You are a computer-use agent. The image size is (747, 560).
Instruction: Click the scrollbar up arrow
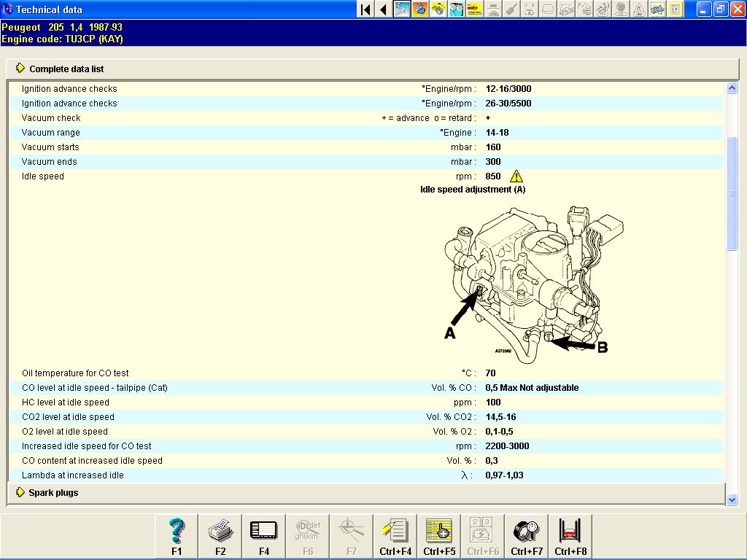(x=732, y=87)
